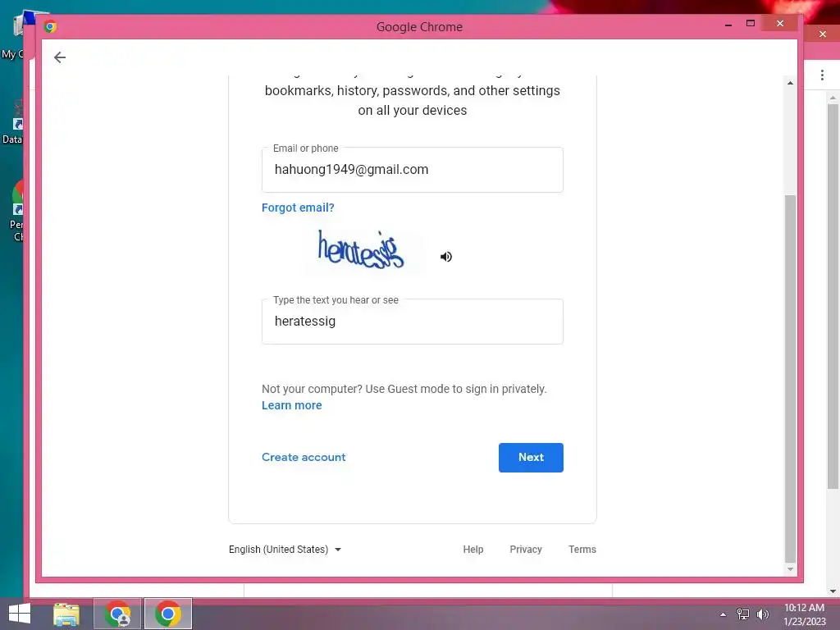This screenshot has width=840, height=630.
Task: Open the network tray icon
Action: tap(742, 614)
